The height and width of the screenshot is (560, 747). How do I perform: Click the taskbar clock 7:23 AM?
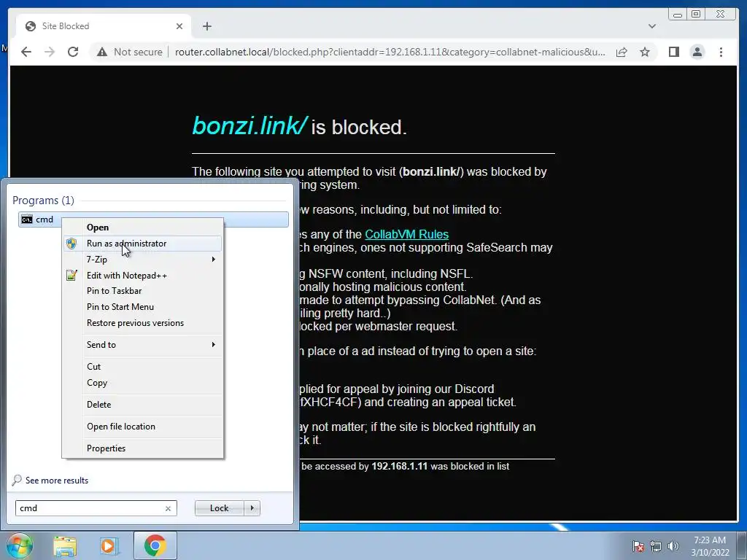pos(709,540)
